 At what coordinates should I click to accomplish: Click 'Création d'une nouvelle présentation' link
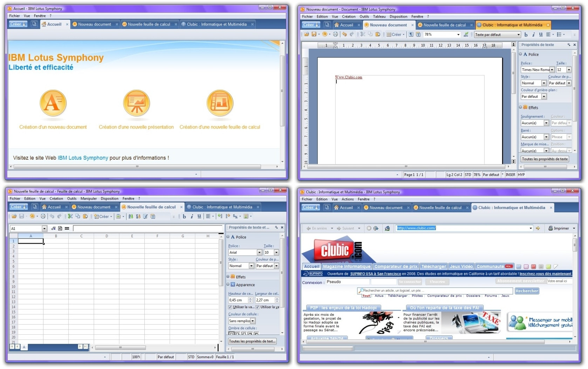(x=136, y=127)
